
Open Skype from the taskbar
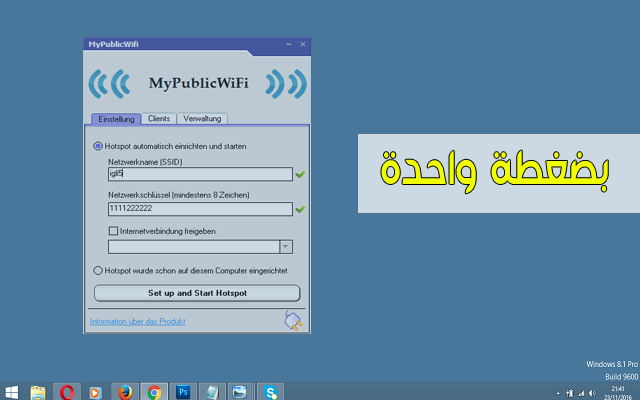[271, 393]
